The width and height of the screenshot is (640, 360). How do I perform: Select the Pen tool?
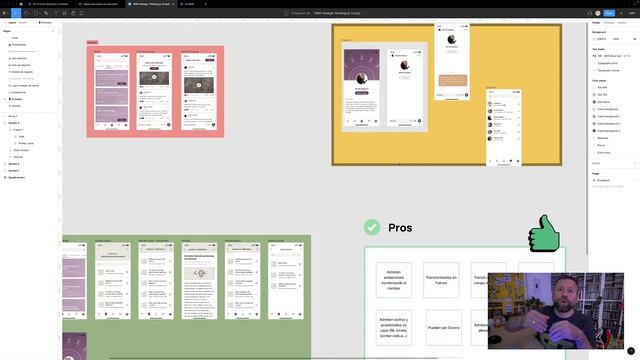coord(46,13)
